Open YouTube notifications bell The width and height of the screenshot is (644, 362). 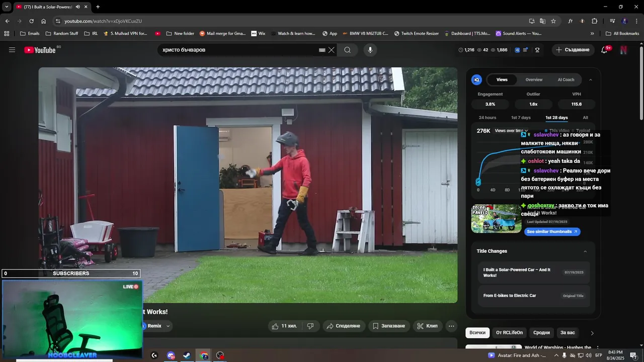tap(604, 50)
